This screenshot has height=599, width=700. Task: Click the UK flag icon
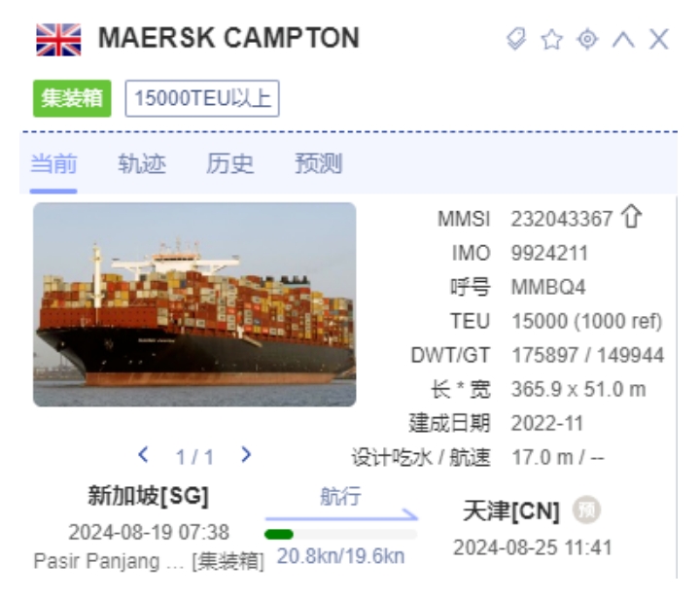tap(58, 40)
